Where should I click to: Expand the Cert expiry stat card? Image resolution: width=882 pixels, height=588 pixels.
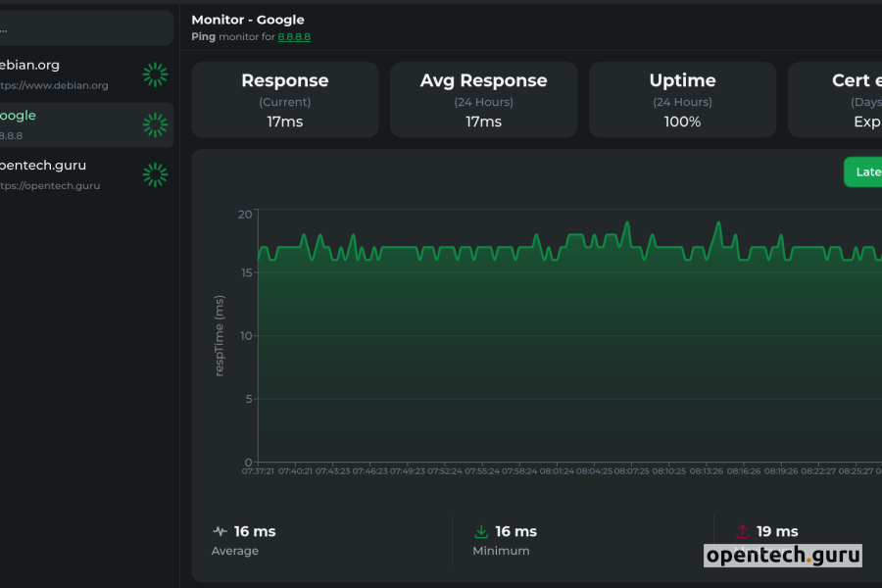click(x=843, y=99)
